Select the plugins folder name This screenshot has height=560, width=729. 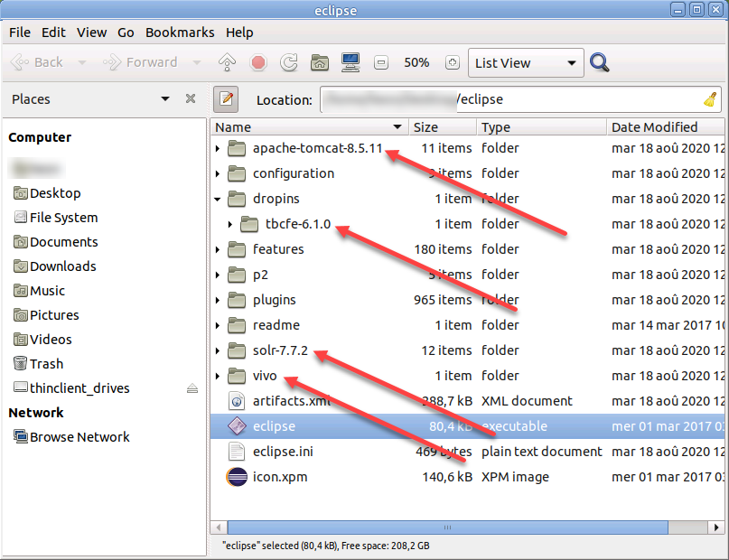tap(275, 300)
